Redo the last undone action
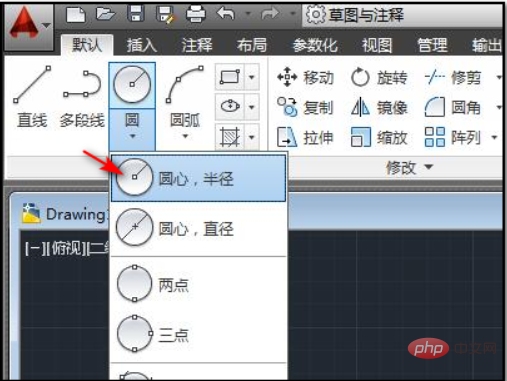 270,14
